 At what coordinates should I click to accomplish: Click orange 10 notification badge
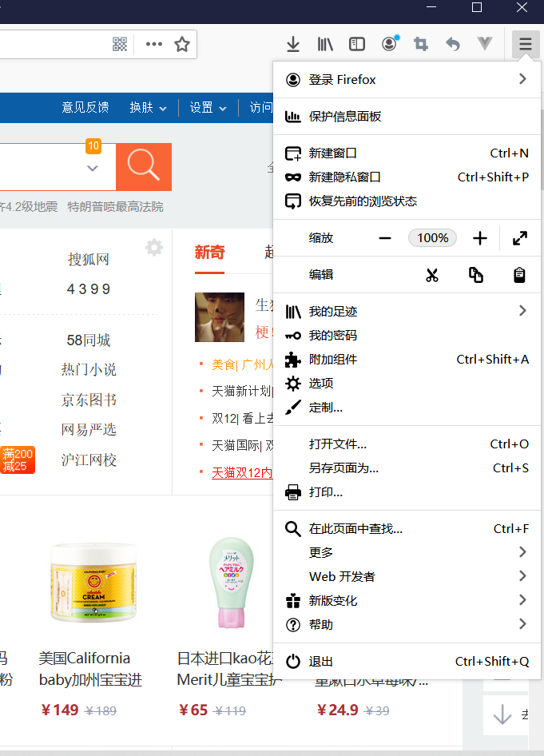pos(93,145)
